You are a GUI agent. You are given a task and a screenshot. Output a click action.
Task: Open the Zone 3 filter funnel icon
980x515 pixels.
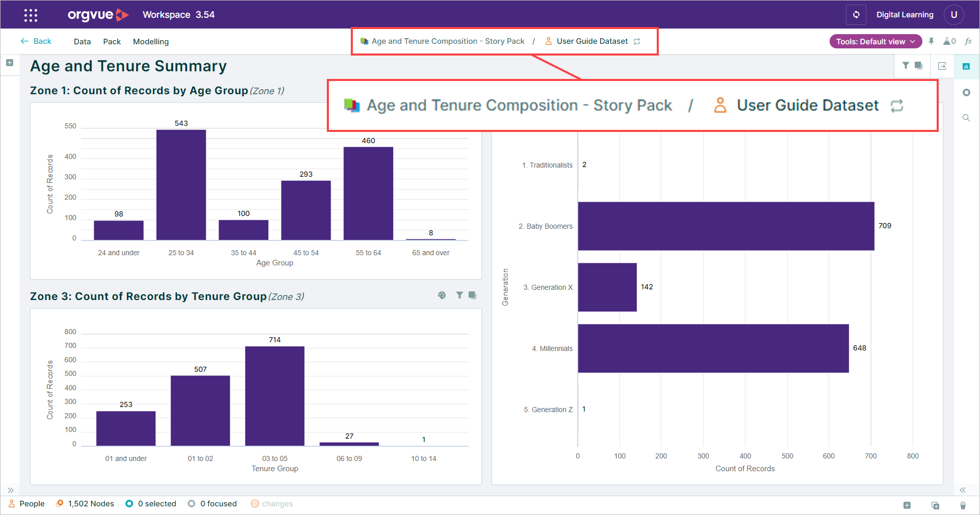tap(459, 295)
